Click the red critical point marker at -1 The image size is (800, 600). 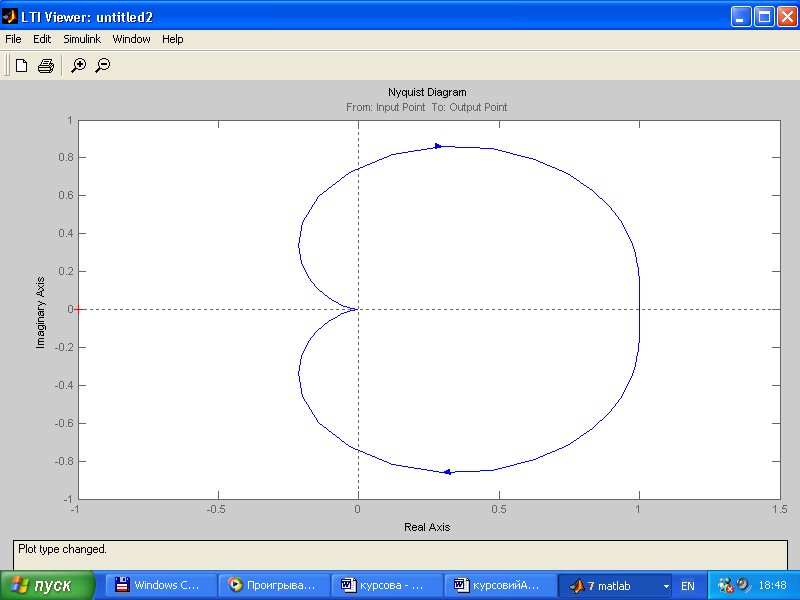[78, 309]
